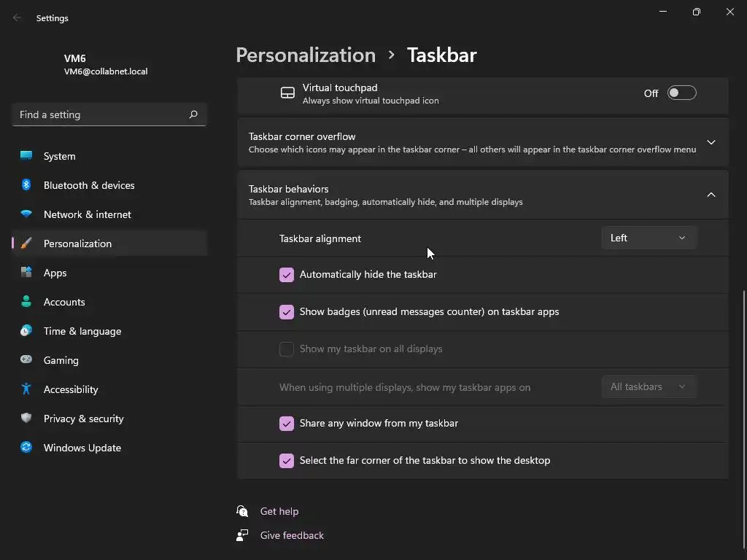Open the Get help link
The height and width of the screenshot is (560, 747).
click(x=279, y=511)
